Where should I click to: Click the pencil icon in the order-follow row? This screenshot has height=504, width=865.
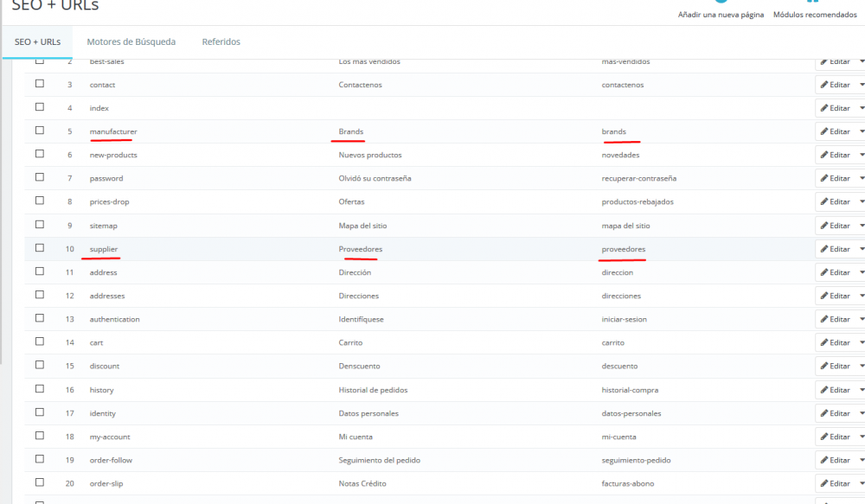point(824,461)
